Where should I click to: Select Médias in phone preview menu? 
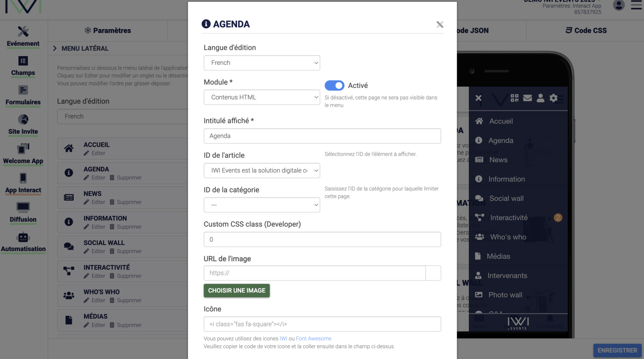(x=498, y=256)
